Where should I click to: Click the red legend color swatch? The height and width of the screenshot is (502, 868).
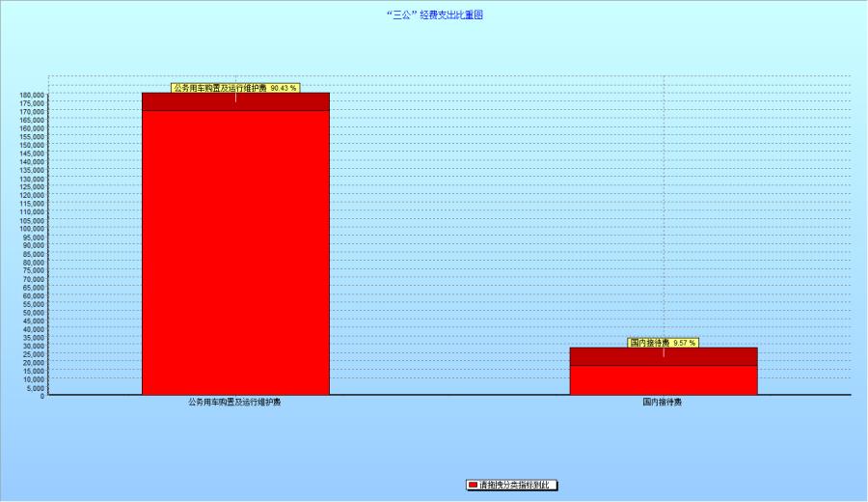click(473, 485)
